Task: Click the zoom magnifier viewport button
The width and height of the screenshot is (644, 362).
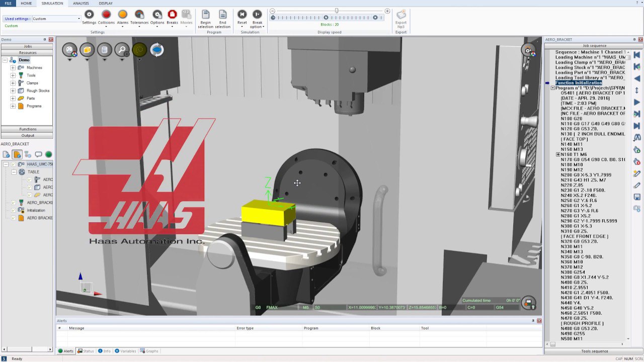Action: (x=122, y=50)
